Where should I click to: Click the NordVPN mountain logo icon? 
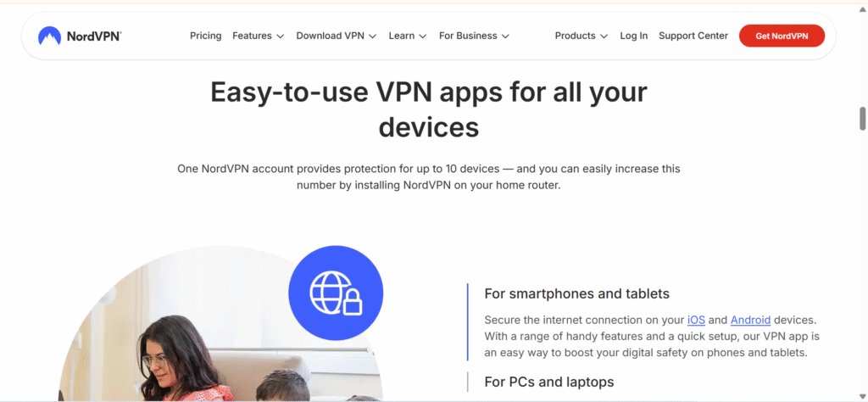click(x=49, y=36)
